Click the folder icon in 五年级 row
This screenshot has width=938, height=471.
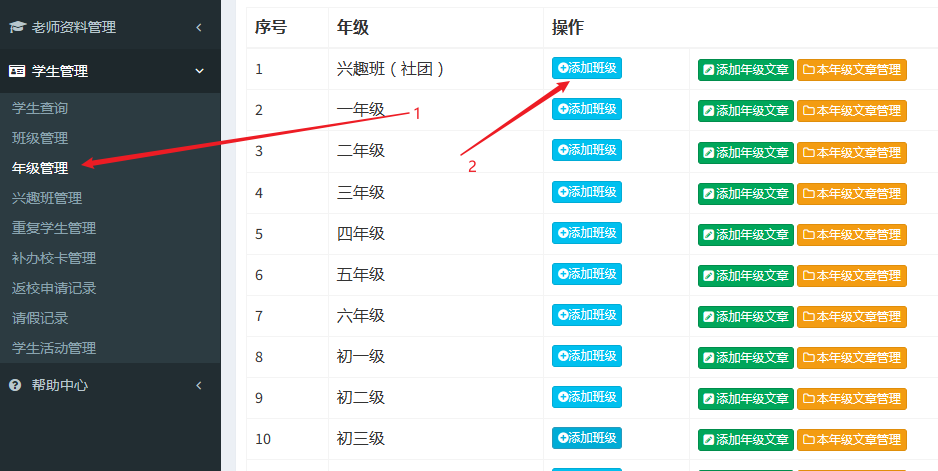809,276
